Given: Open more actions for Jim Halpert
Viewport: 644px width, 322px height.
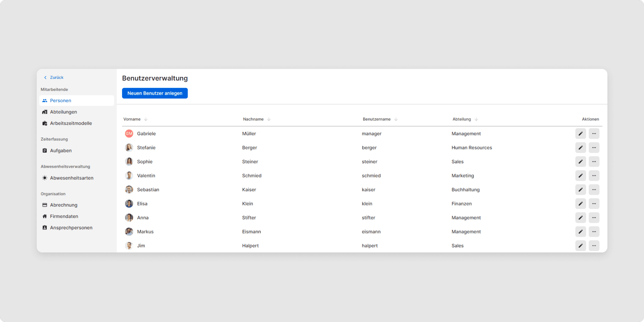Looking at the screenshot, I should coord(594,246).
